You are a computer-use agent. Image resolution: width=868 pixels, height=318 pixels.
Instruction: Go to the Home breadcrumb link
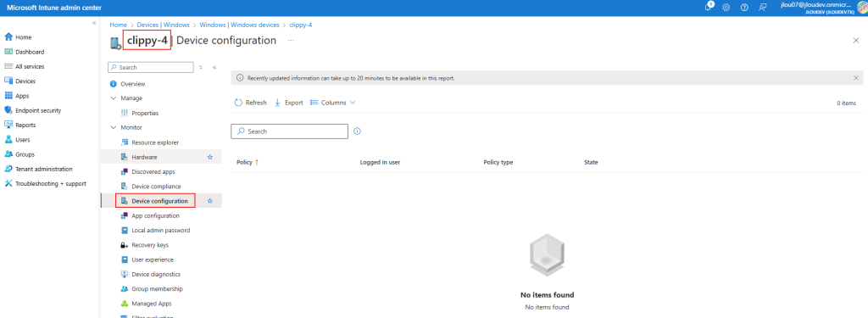[118, 25]
